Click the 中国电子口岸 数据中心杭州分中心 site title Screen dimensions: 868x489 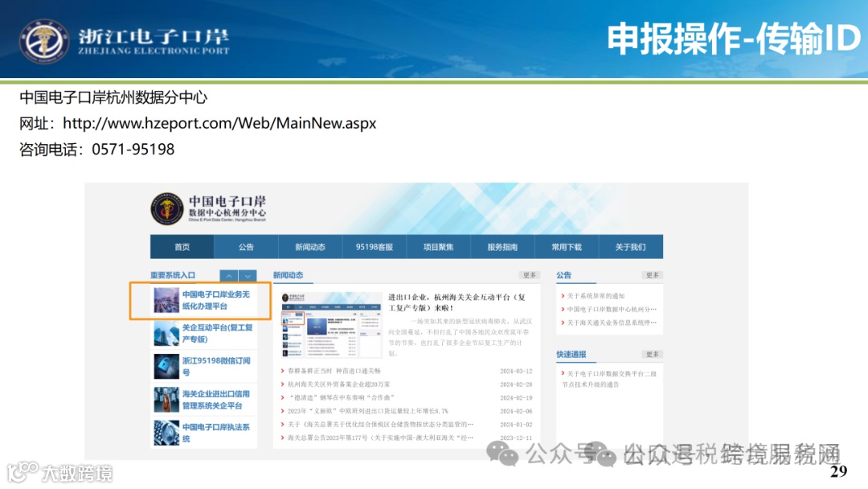coord(227,208)
